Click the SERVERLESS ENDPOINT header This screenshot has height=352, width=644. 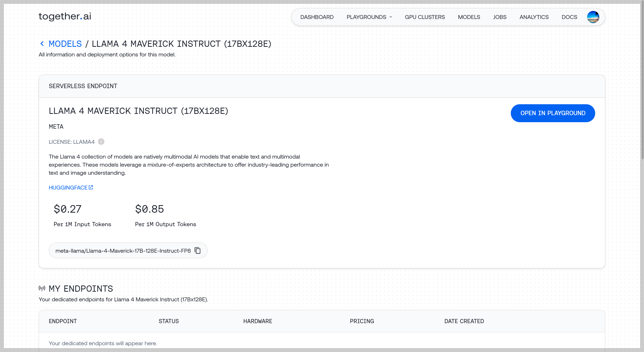[83, 86]
